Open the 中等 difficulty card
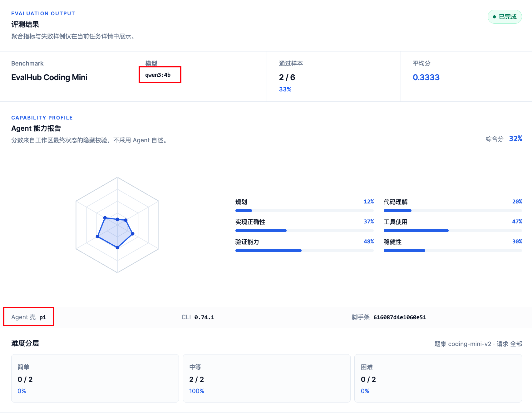532x415 pixels. click(267, 378)
